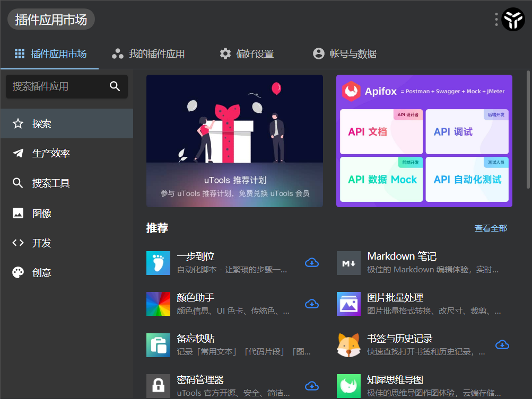Select the 开发 category
The width and height of the screenshot is (532, 399).
66,243
